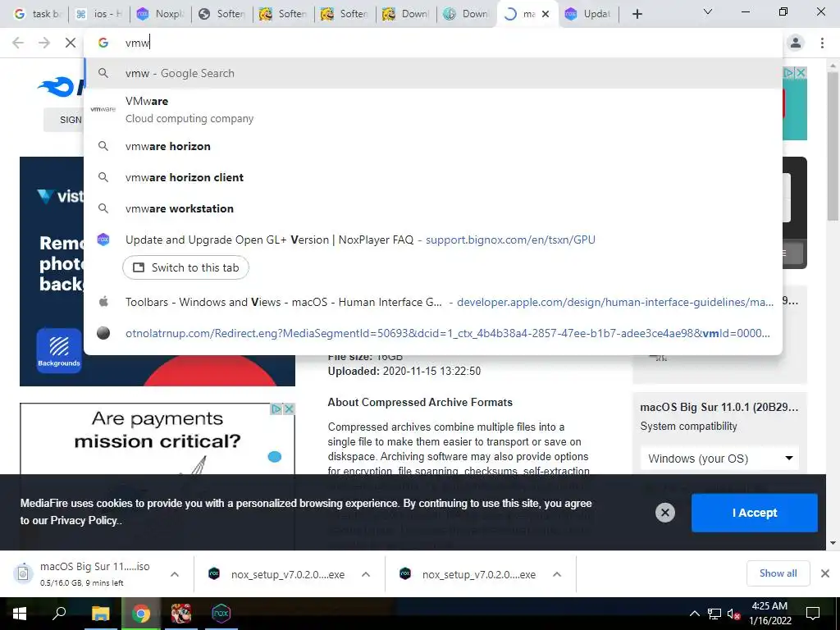Click 'Show all' downloads button

[778, 573]
